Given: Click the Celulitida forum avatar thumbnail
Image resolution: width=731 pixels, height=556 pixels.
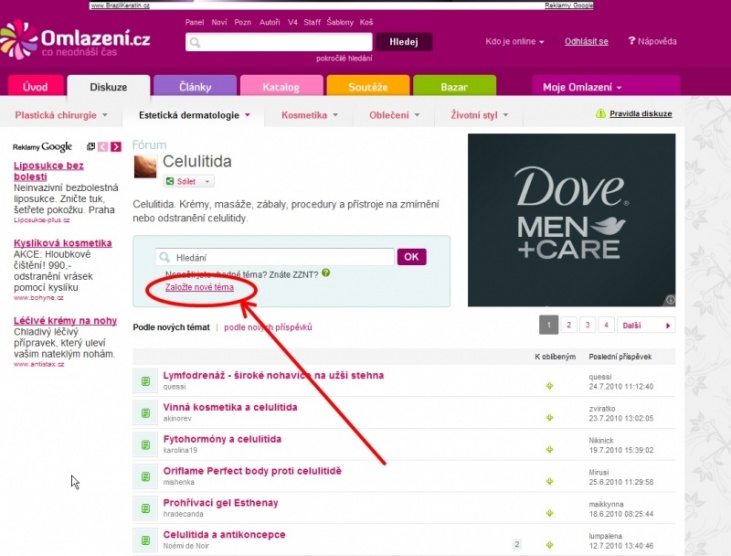Looking at the screenshot, I should [146, 167].
